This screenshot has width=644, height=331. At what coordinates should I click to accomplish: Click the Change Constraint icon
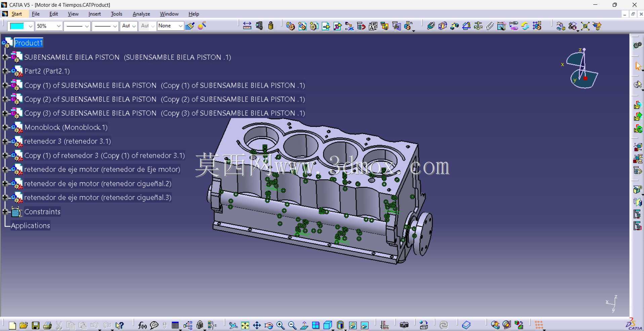tap(525, 26)
